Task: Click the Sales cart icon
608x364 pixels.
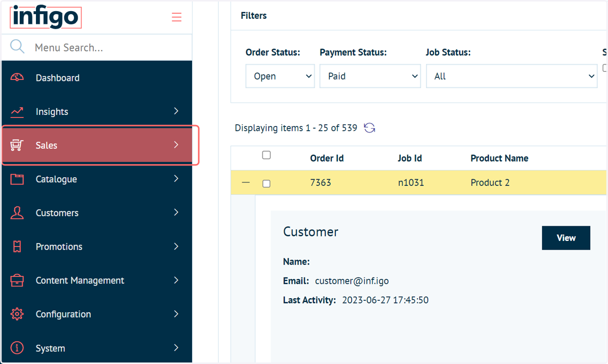Action: point(17,145)
